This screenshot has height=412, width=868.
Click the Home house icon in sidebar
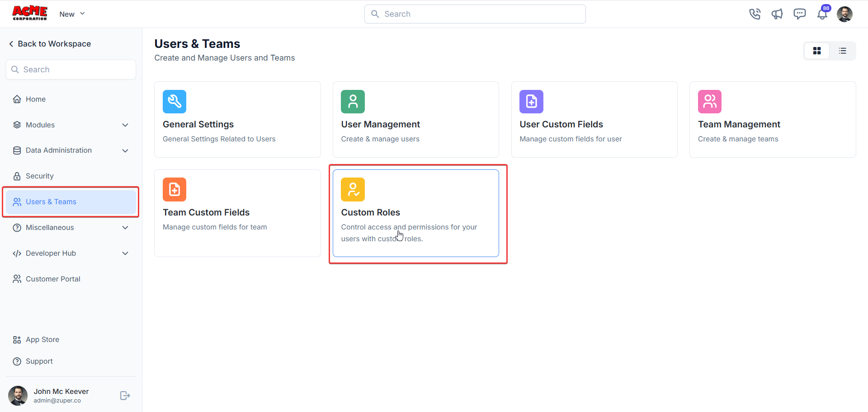[17, 99]
